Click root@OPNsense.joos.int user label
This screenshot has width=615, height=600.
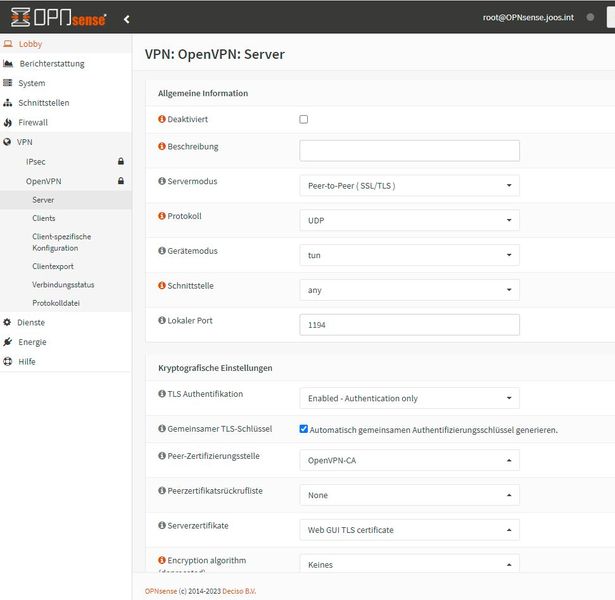coord(528,17)
